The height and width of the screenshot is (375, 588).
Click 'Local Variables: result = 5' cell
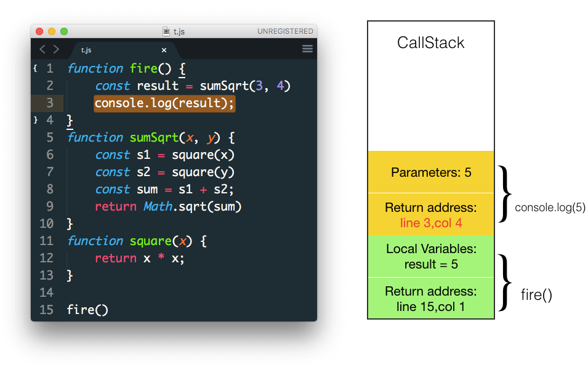(431, 257)
